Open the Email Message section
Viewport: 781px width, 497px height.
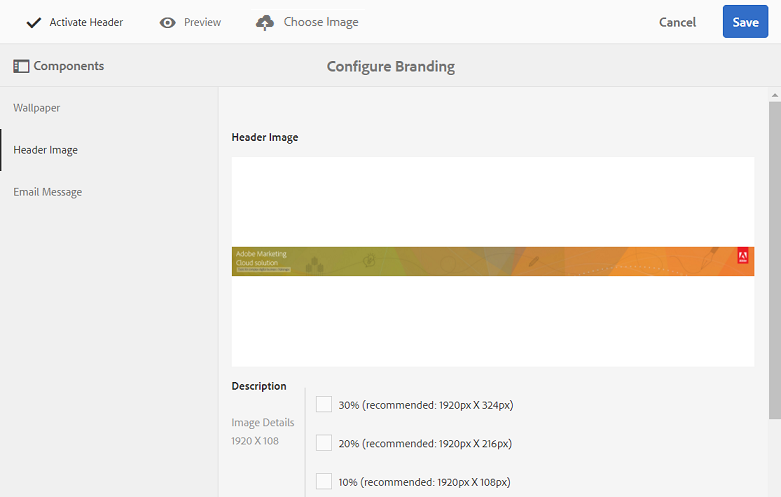47,192
